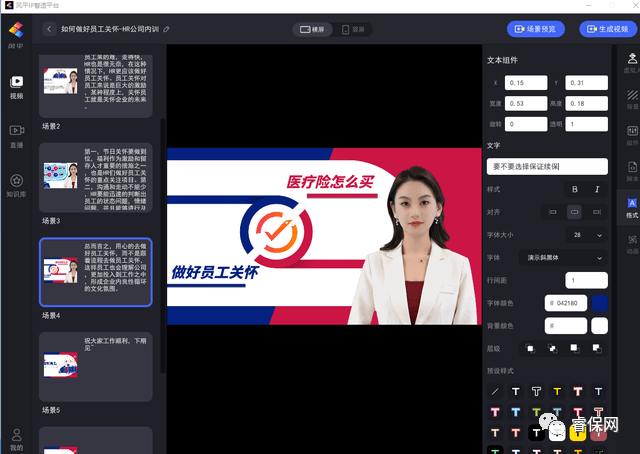Open the user account icon at bottom-left
Screen dimensions: 640x454
coord(16,436)
